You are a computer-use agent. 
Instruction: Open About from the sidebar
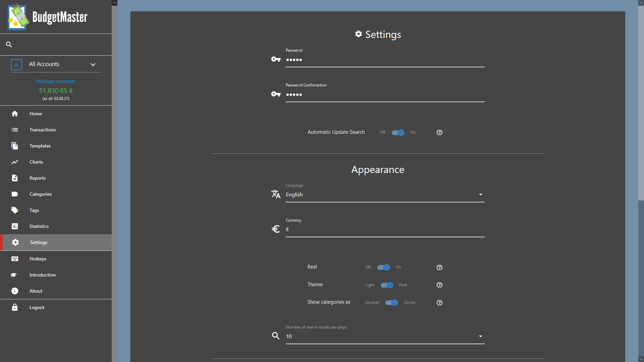tap(56, 291)
